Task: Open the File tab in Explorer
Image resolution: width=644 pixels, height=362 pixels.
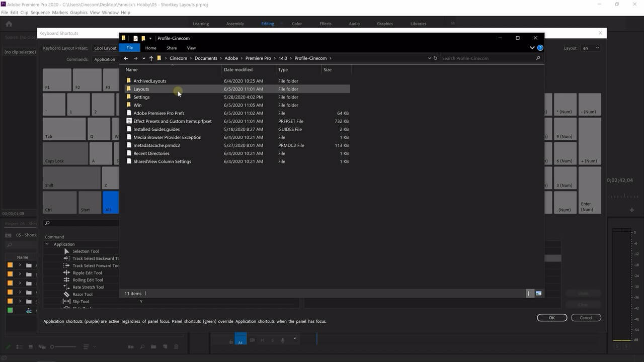Action: pos(130,48)
